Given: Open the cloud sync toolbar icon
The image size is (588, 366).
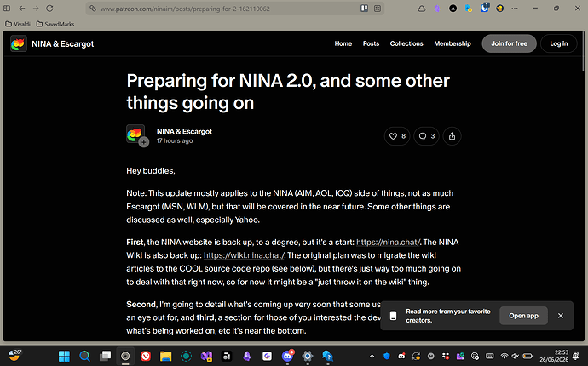Looking at the screenshot, I should tap(422, 9).
